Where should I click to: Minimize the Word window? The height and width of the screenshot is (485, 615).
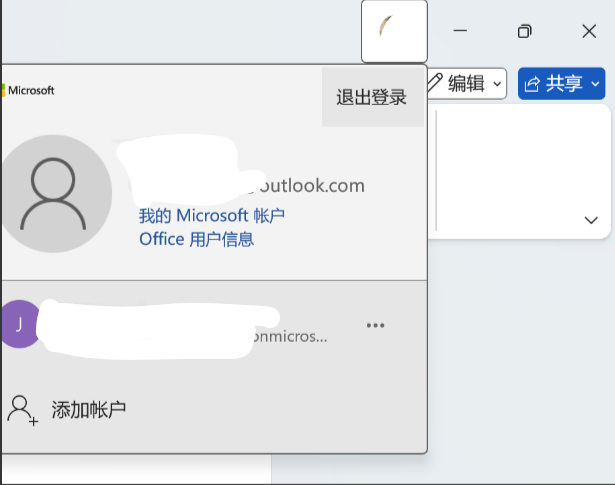[x=460, y=31]
